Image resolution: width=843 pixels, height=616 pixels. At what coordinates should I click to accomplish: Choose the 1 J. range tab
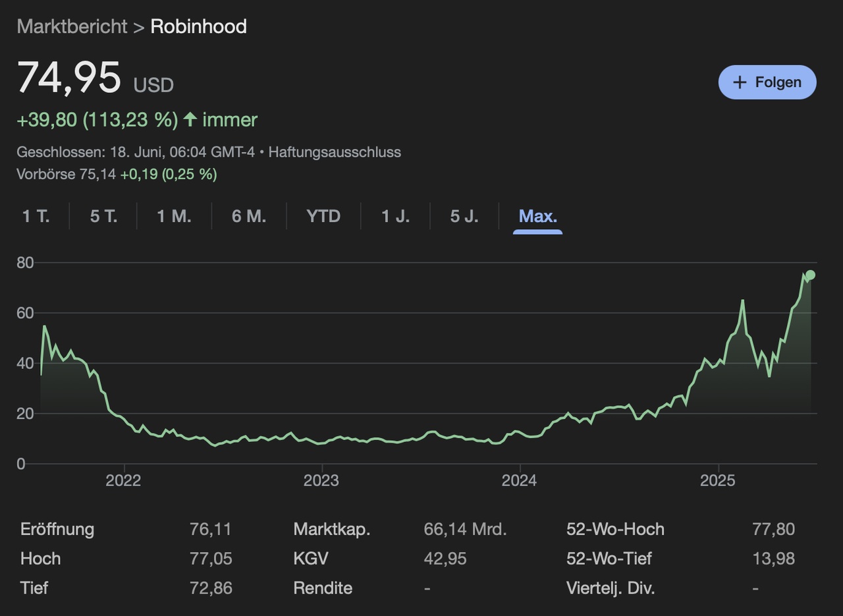395,216
